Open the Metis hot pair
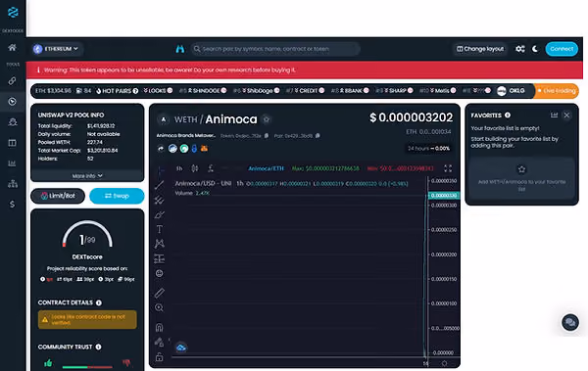588x371 pixels. tap(438, 91)
